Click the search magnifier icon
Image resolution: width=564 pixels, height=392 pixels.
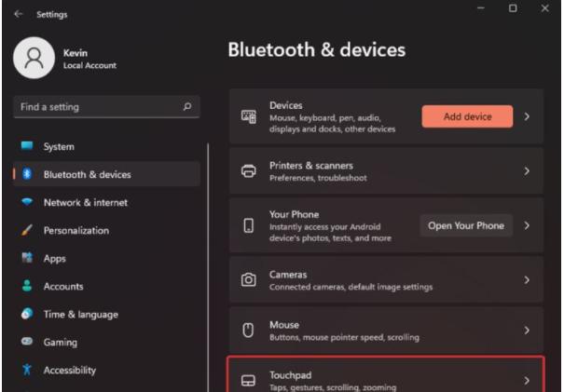click(187, 106)
